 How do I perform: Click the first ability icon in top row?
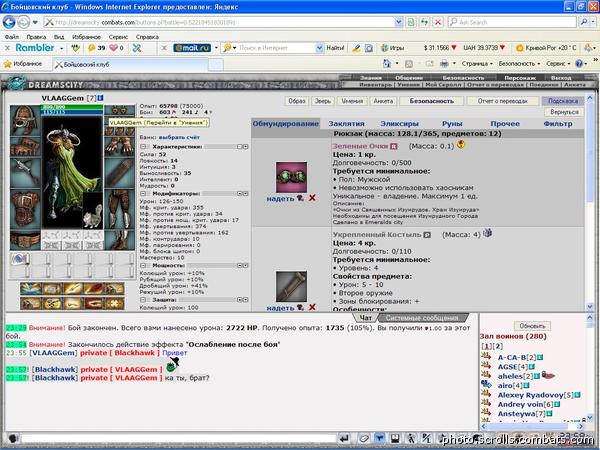coord(30,289)
